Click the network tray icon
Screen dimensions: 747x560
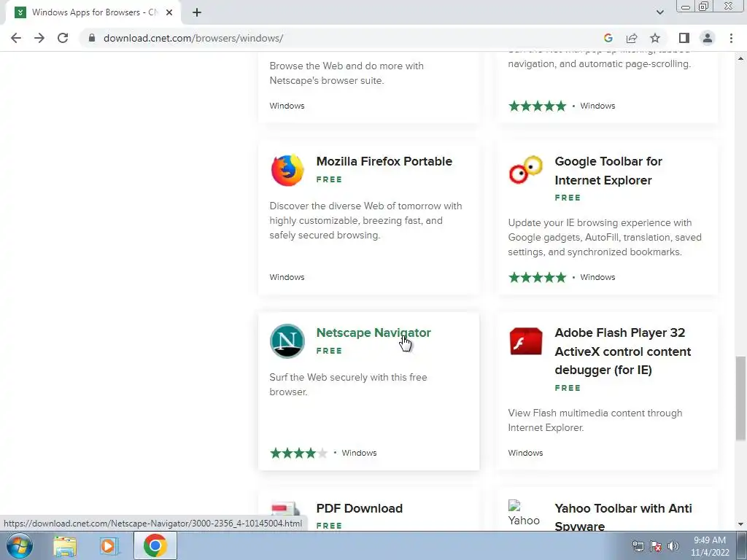(x=638, y=547)
